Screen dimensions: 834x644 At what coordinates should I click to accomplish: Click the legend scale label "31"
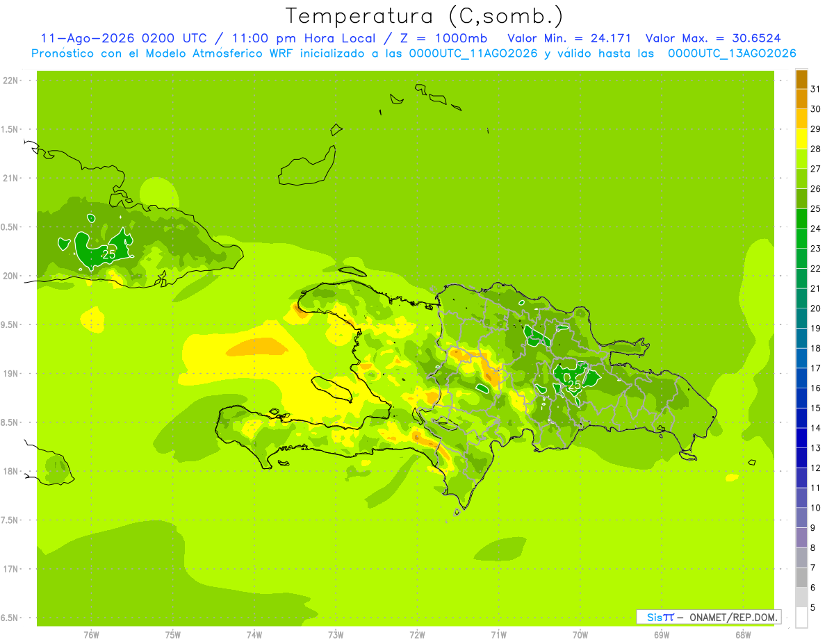click(816, 89)
